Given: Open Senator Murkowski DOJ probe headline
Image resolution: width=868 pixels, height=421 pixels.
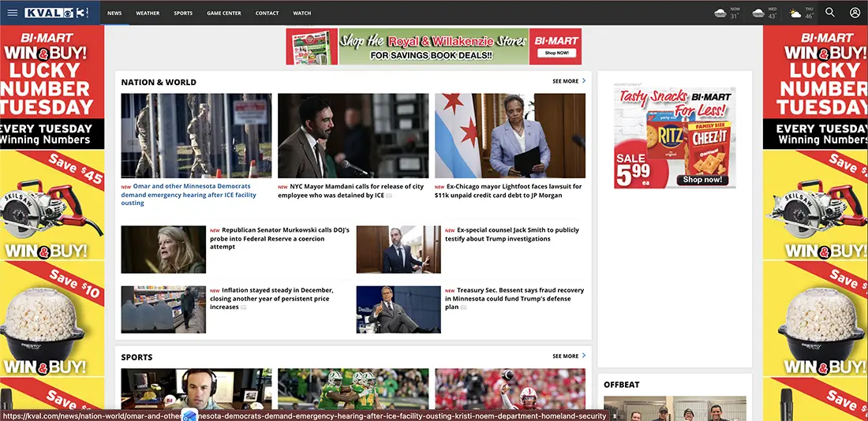Looking at the screenshot, I should pos(279,238).
